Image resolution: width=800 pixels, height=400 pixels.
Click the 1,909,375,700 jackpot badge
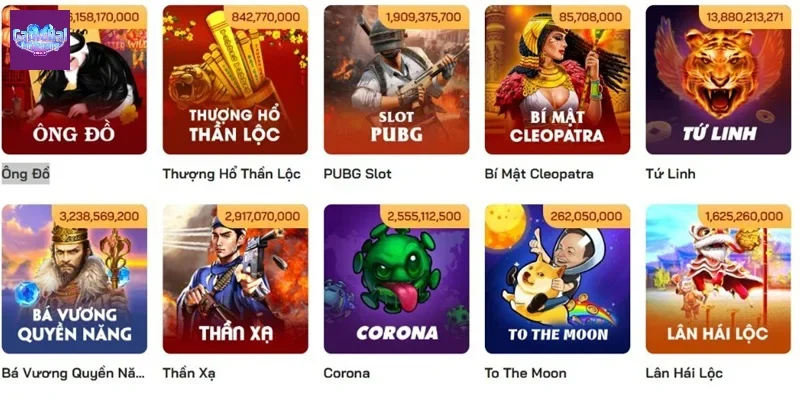(x=423, y=17)
